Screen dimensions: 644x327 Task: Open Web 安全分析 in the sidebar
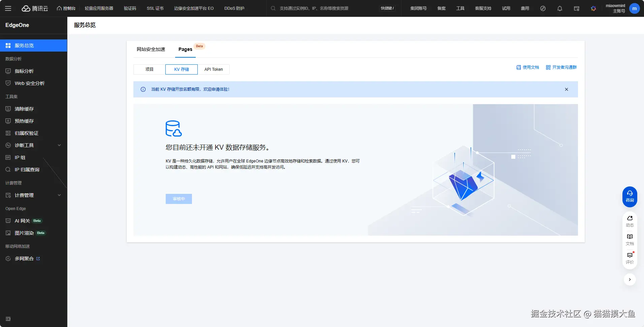point(34,83)
